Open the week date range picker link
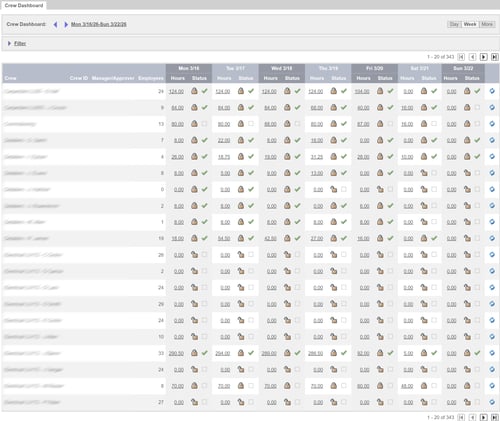 99,24
